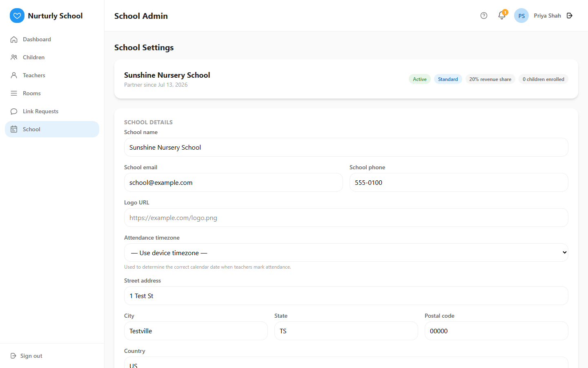Open the Attendance timezone dropdown
The image size is (588, 368).
346,253
